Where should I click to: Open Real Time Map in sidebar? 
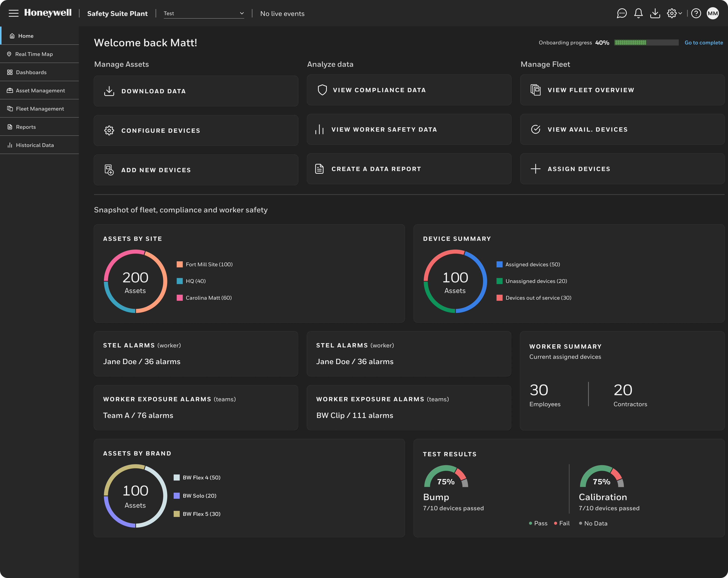coord(34,54)
